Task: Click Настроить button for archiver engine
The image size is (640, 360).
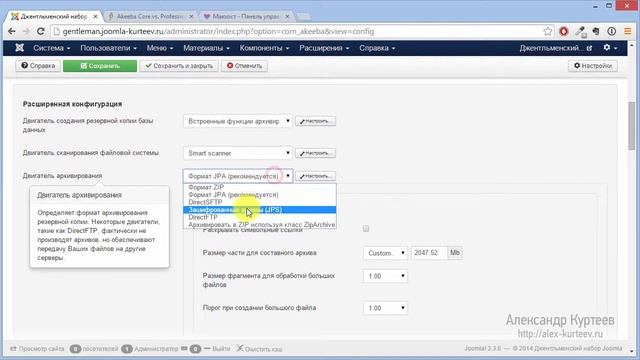Action: point(316,176)
